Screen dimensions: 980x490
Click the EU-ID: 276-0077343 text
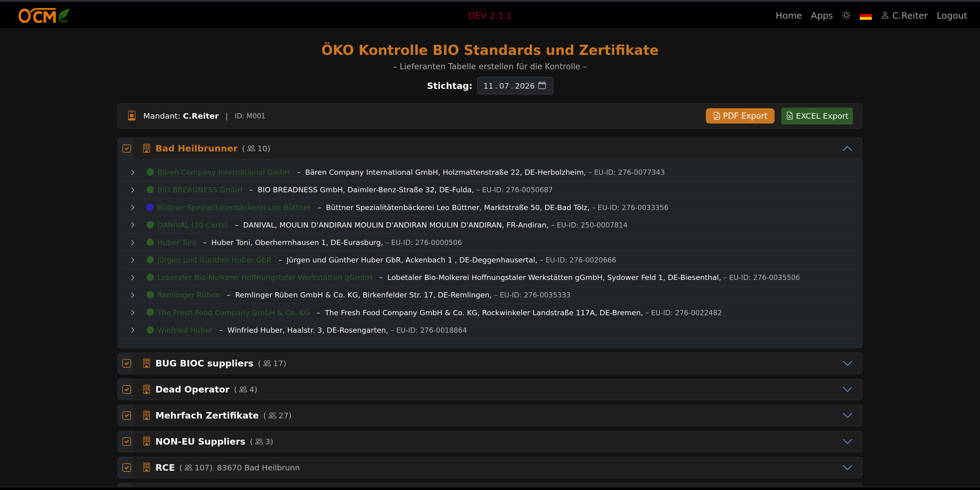click(x=629, y=172)
